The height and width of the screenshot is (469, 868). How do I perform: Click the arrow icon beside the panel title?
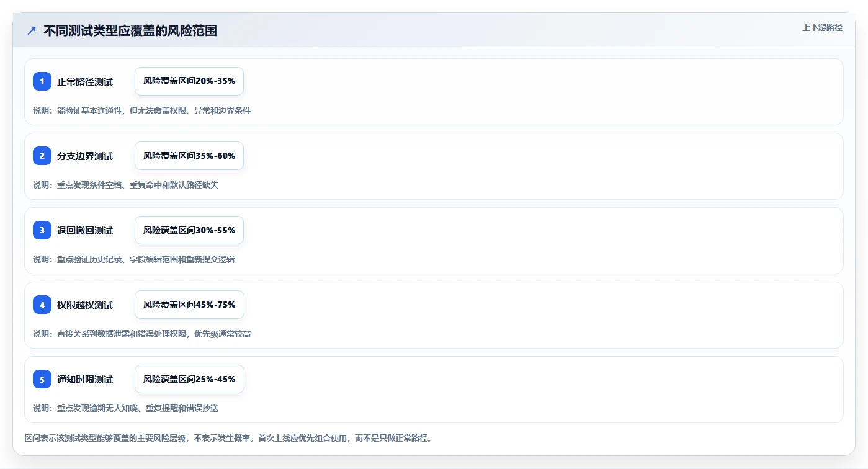[x=32, y=31]
